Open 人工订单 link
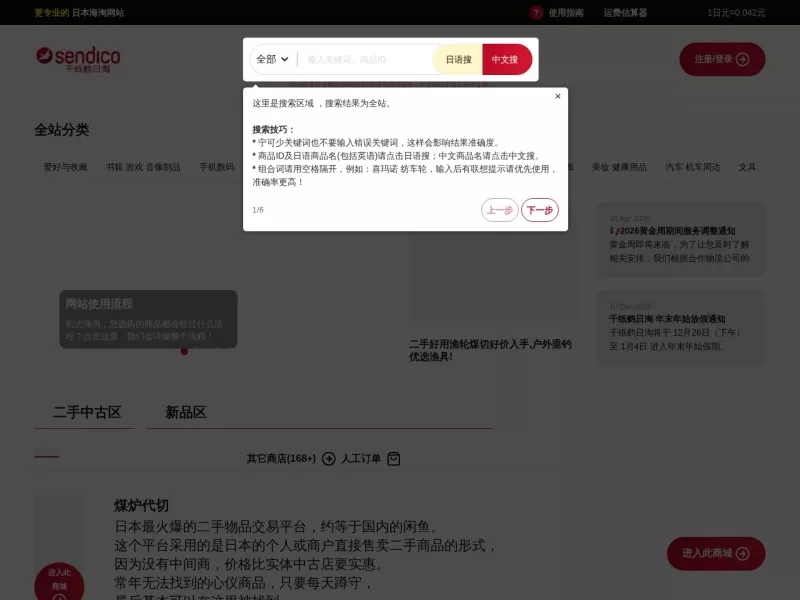This screenshot has height=600, width=800. tap(361, 459)
